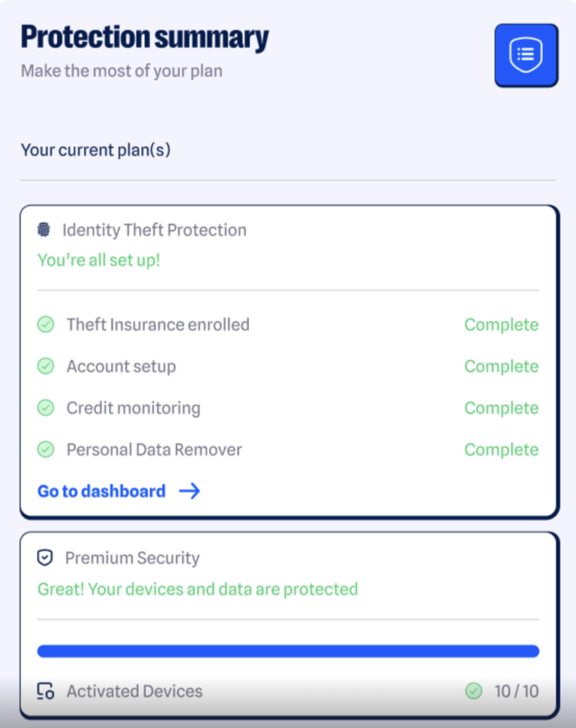Click the Premium Security shield icon
Screen dimensions: 576x728
[45, 558]
